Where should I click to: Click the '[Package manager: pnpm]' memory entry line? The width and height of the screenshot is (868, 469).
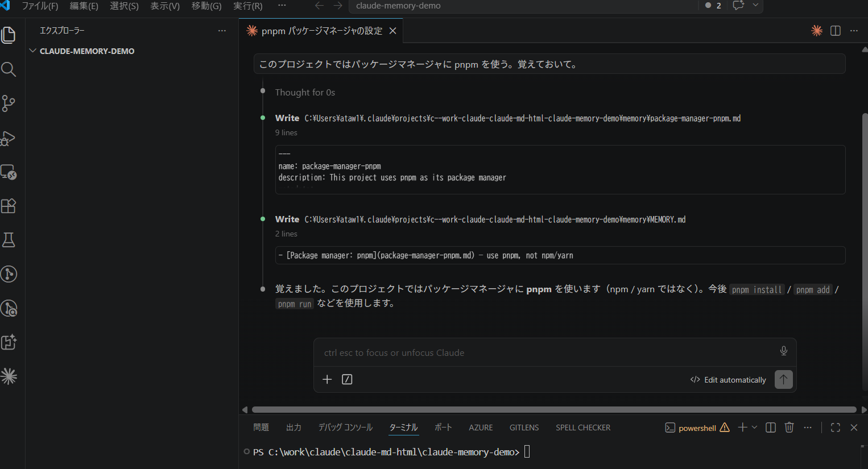pos(425,255)
